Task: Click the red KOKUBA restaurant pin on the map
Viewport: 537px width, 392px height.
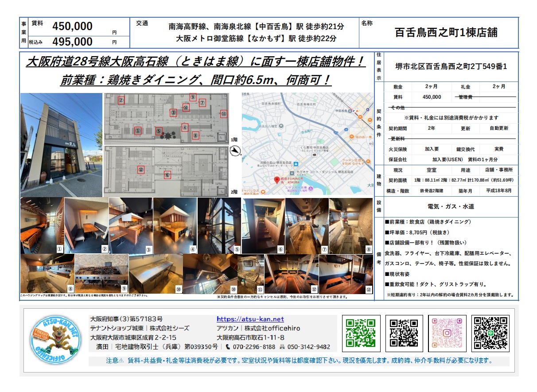Action: click(x=277, y=180)
